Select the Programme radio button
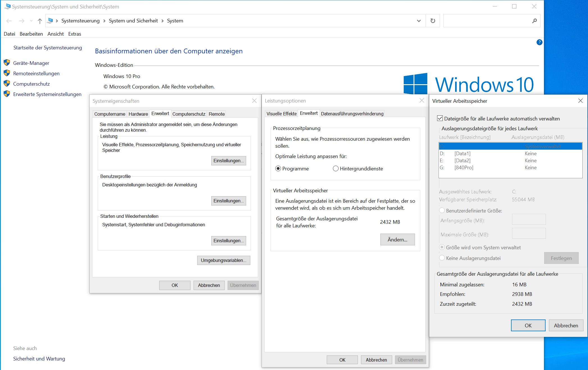Viewport: 588px width, 370px height. [x=278, y=168]
